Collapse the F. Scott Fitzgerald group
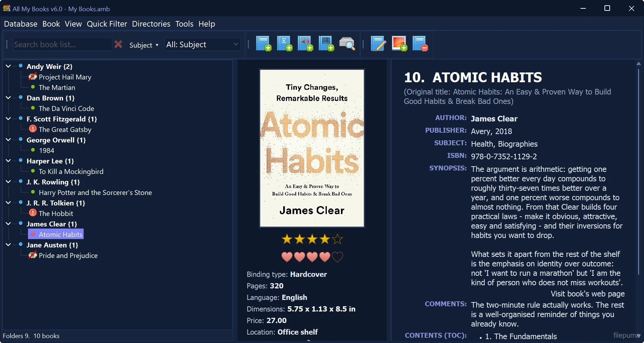The image size is (644, 343). (x=8, y=119)
